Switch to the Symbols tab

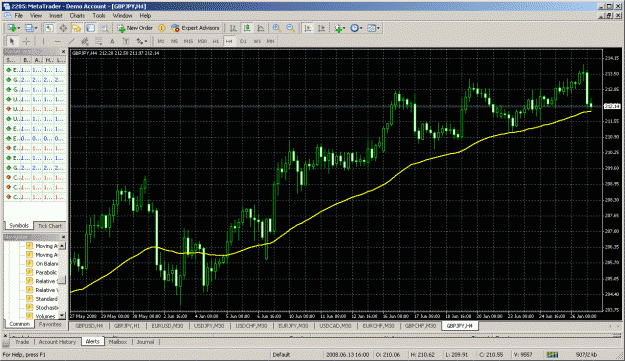19,226
